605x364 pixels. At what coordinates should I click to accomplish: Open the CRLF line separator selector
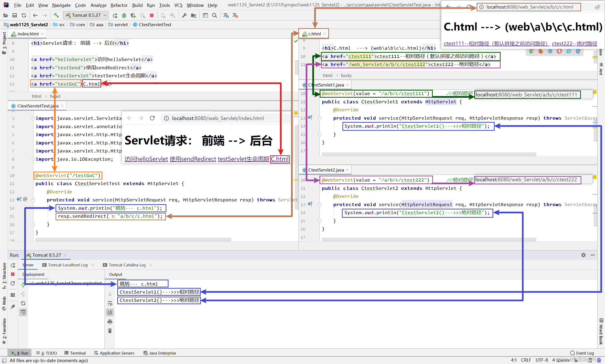click(526, 360)
